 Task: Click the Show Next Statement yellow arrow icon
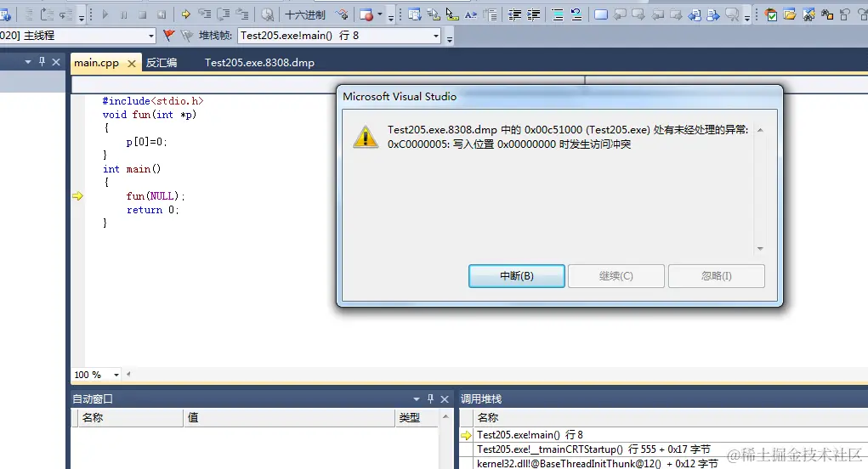coord(186,15)
